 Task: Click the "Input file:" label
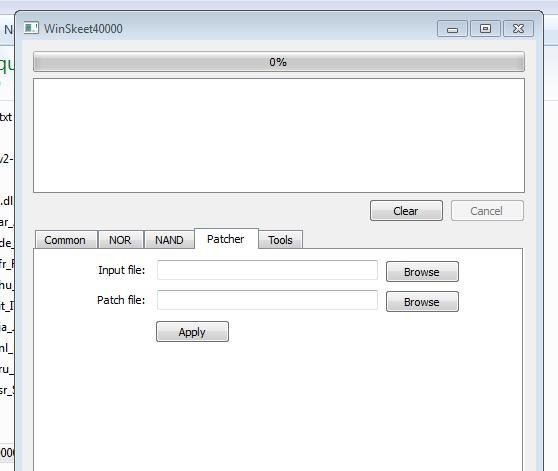point(122,270)
